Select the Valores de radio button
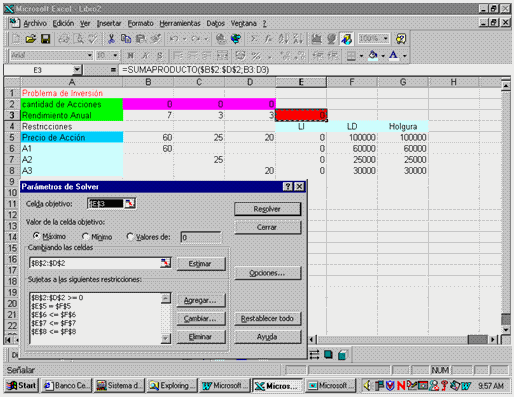The height and width of the screenshot is (397, 514). point(130,236)
